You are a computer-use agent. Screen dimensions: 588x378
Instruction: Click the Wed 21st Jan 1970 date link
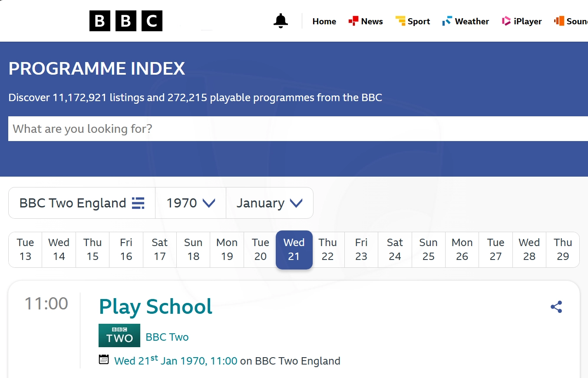[175, 361]
